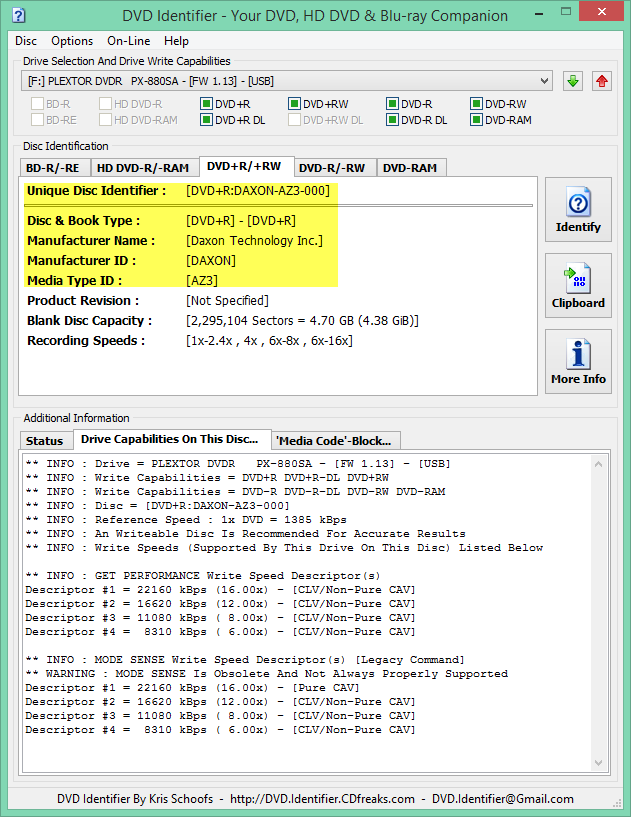This screenshot has height=817, width=631.
Task: Click the DVD.Identifier@Gmail.com email text
Action: click(503, 799)
